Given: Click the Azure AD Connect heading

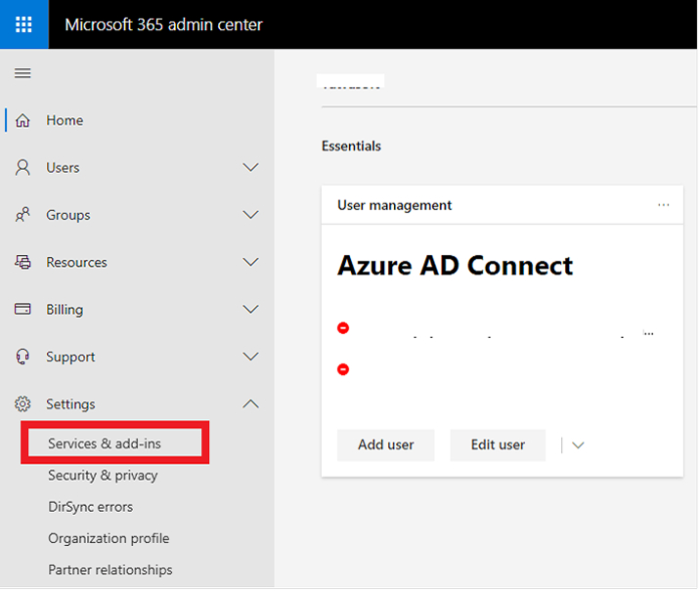Looking at the screenshot, I should coord(455,266).
